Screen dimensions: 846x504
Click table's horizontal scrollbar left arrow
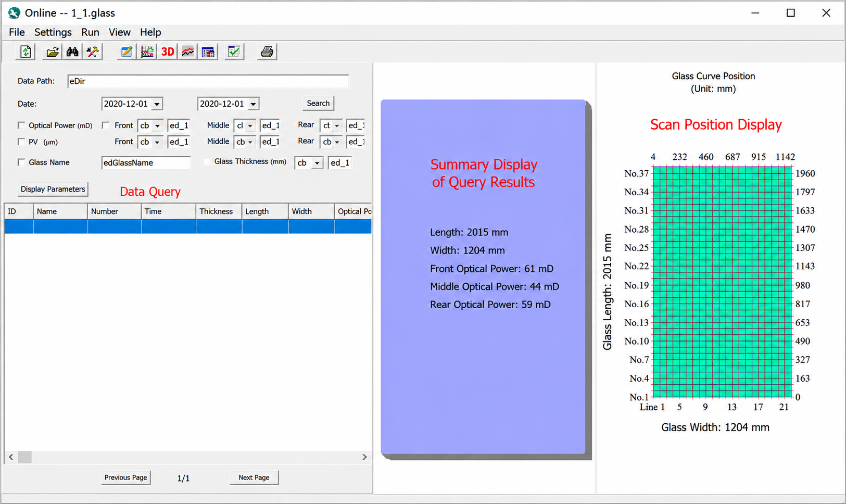click(x=11, y=457)
